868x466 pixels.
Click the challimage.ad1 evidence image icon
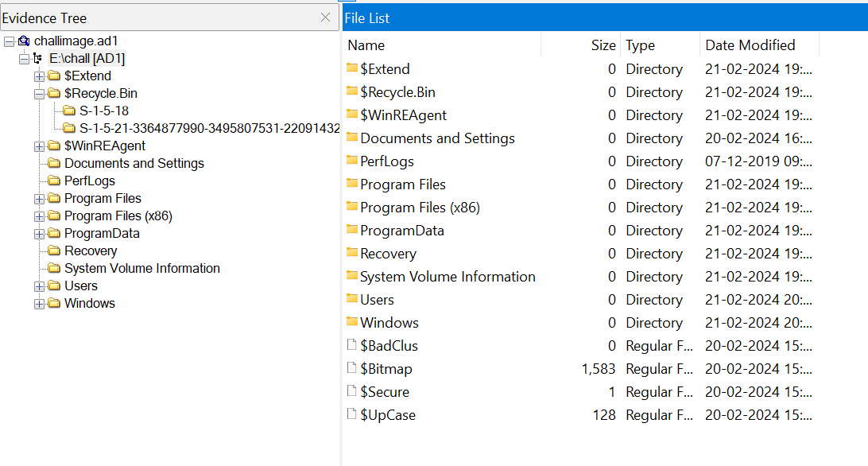coord(24,41)
